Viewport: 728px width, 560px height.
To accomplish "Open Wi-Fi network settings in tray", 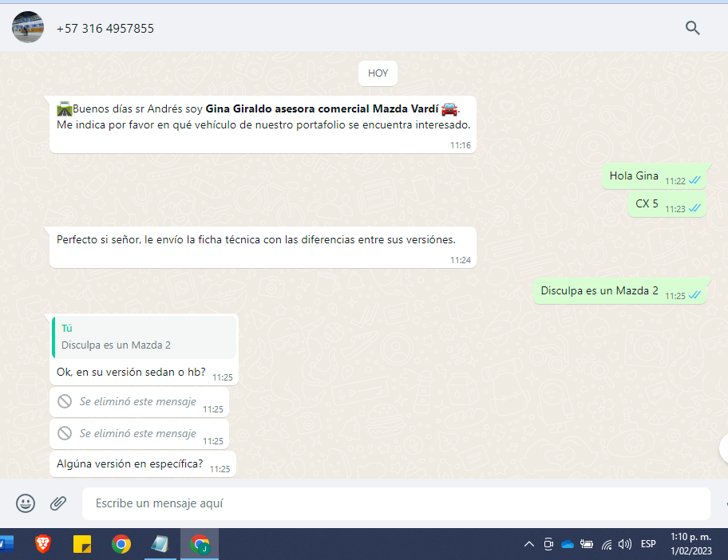I will [x=607, y=544].
